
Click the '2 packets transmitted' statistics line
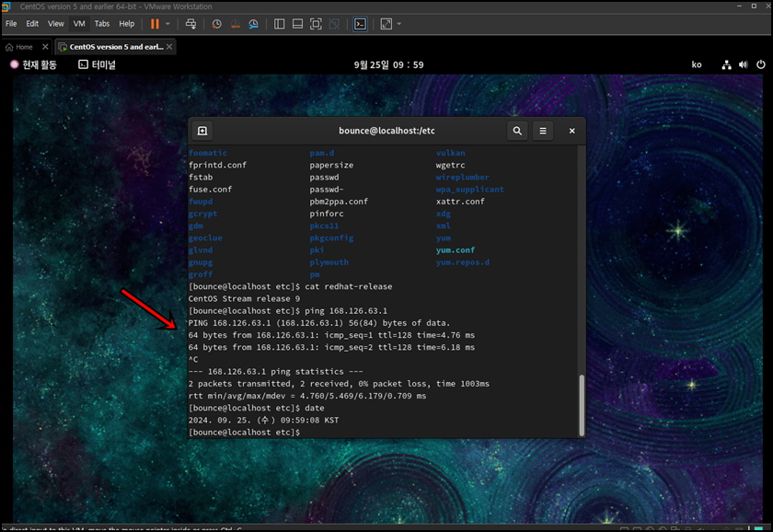pos(339,384)
